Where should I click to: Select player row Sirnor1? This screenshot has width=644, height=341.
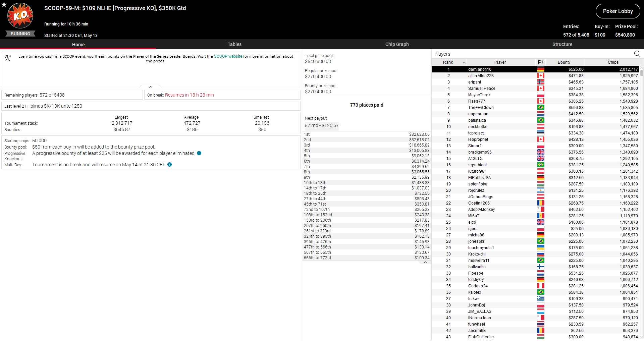tap(536, 146)
